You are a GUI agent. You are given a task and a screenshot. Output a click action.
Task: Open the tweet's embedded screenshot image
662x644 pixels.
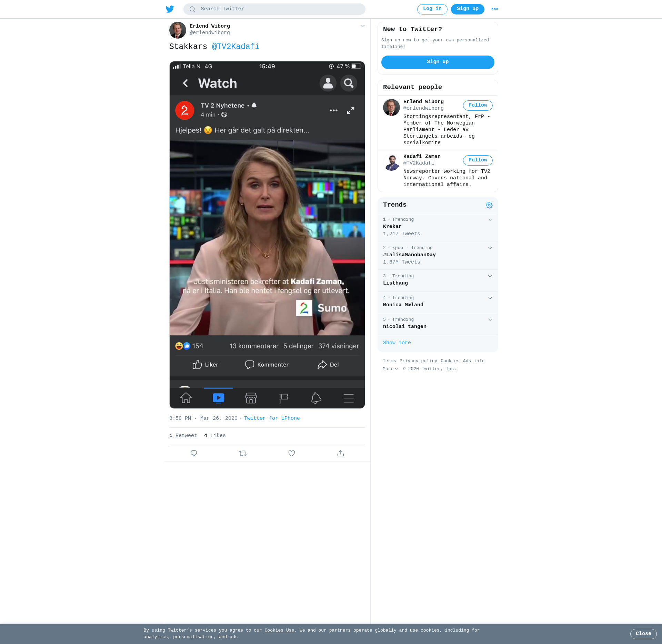267,235
